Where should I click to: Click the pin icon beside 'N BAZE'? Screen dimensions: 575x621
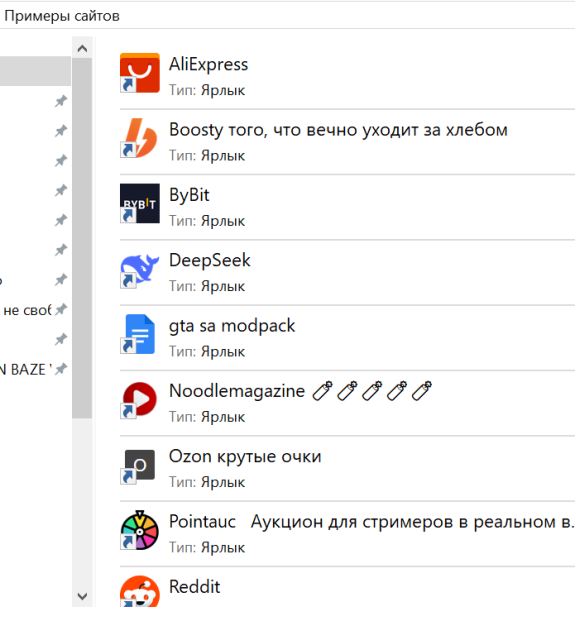(x=61, y=369)
